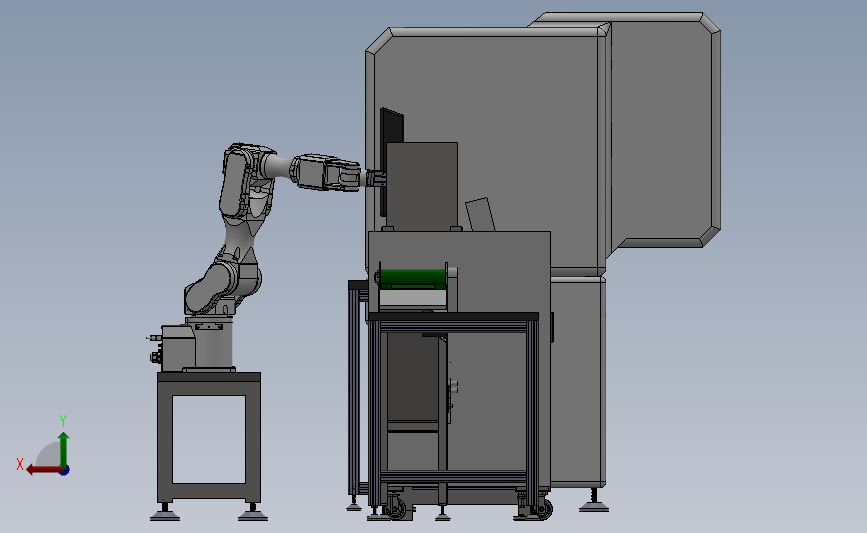Select the black tabletop of the aluminum cart
The image size is (867, 533).
453,316
